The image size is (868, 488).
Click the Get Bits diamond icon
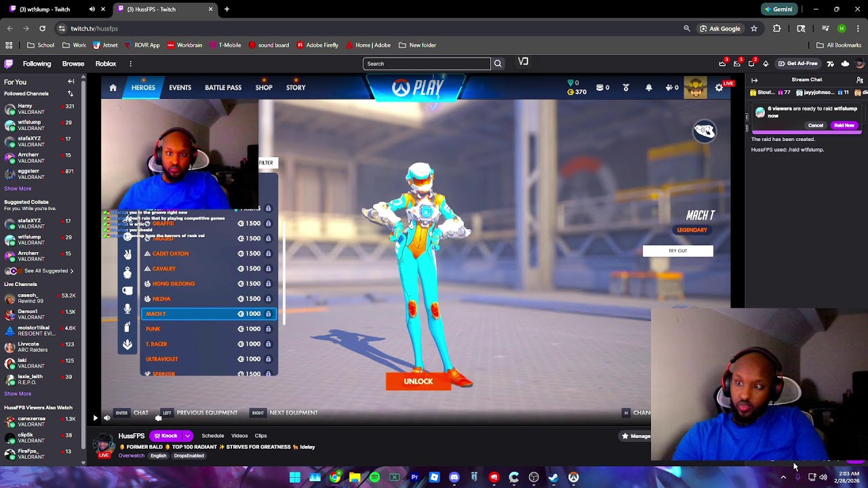766,64
